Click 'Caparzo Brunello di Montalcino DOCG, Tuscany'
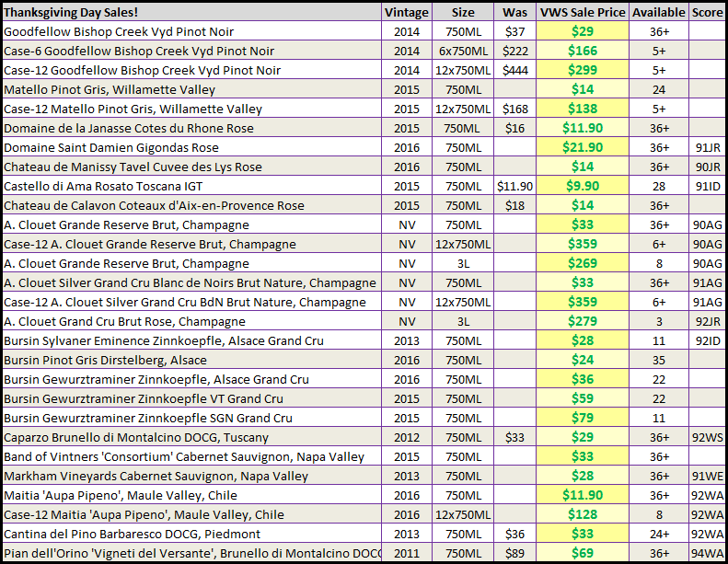 (x=136, y=438)
